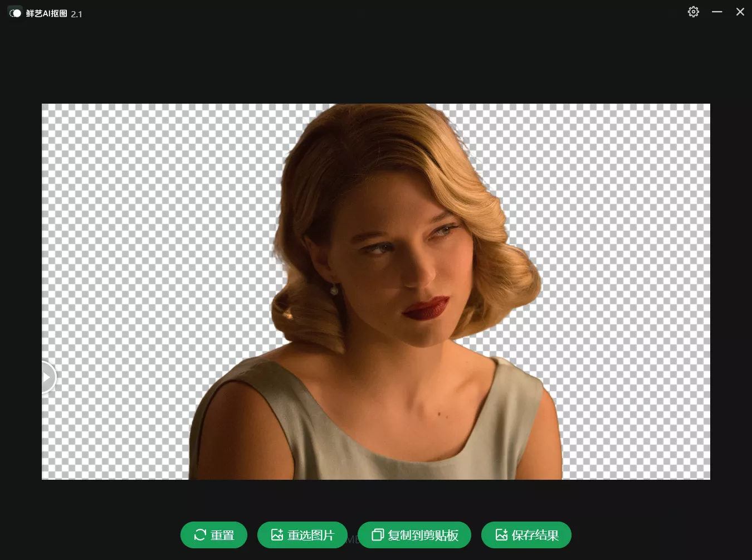752x560 pixels.
Task: Click the empty title bar center area
Action: tap(376, 12)
